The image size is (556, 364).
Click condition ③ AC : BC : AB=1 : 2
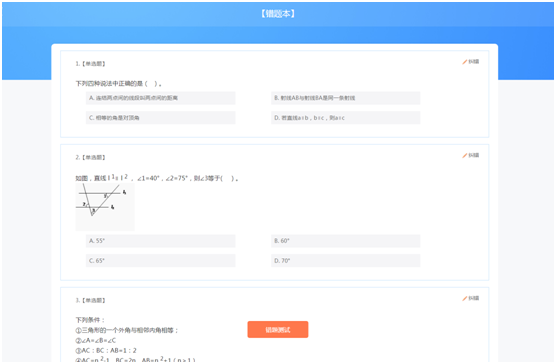(106, 351)
